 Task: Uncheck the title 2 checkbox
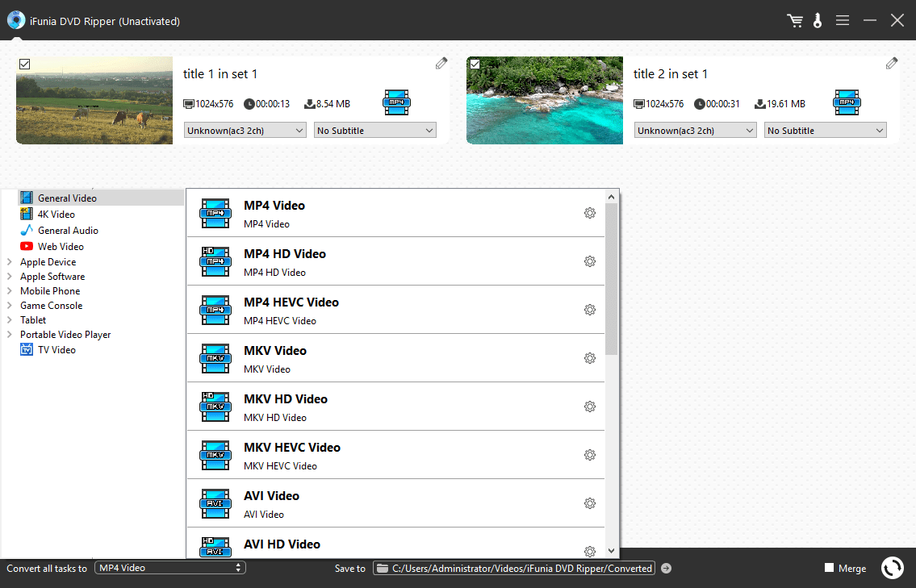click(475, 65)
